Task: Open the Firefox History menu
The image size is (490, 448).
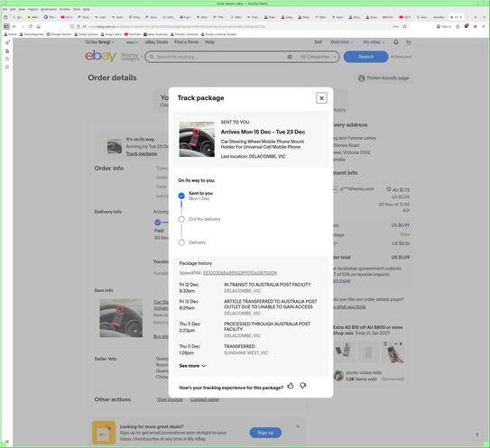Action: (x=32, y=9)
